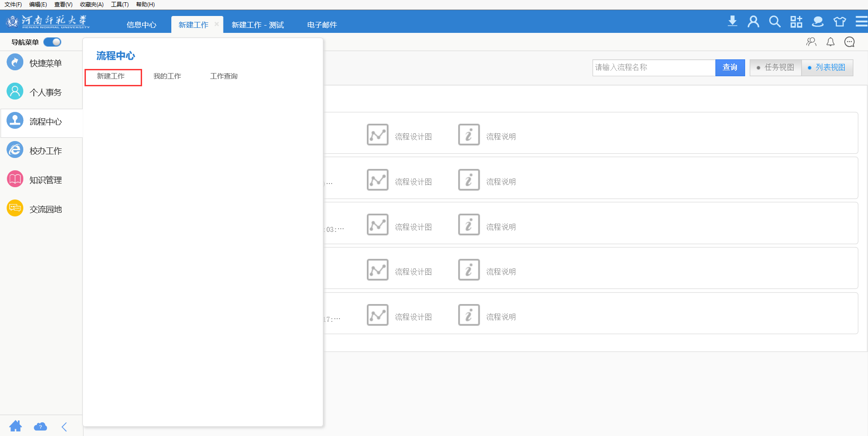The width and height of the screenshot is (868, 436).
Task: Click the download icon in top bar
Action: click(732, 21)
